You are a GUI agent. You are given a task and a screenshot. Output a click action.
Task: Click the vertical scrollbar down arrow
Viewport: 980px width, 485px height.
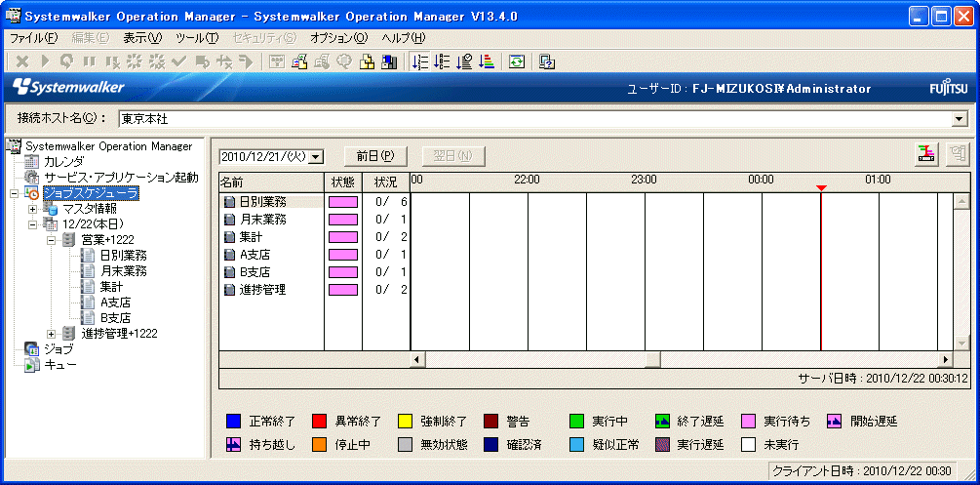click(x=961, y=344)
